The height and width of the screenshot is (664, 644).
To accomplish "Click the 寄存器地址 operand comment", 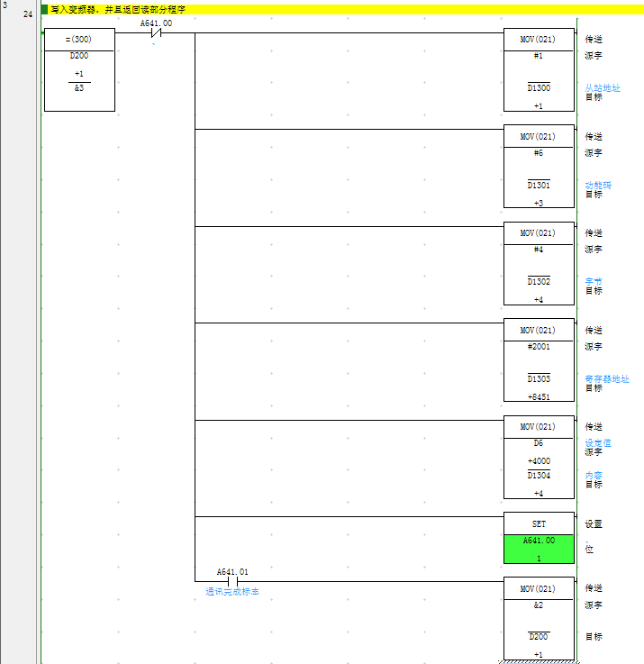I will (x=607, y=379).
